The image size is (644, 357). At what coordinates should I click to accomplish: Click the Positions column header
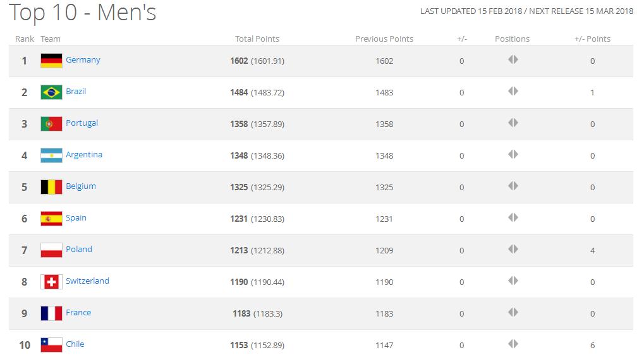[x=512, y=39]
